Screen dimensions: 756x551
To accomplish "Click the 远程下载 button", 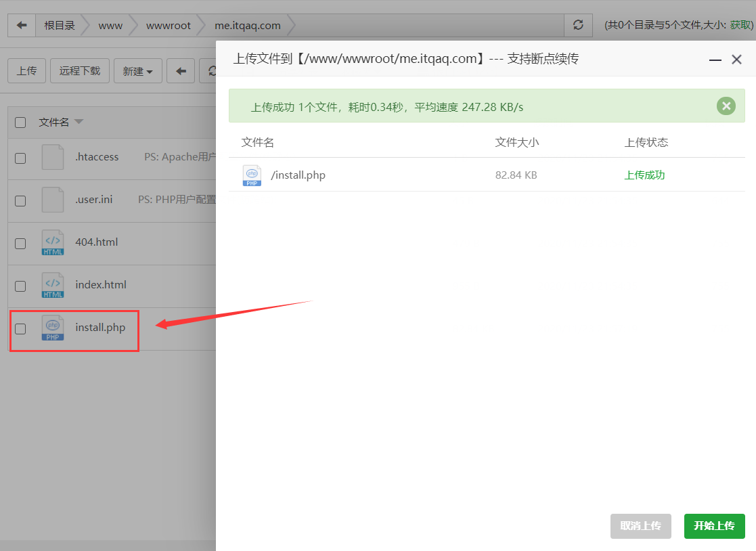I will (x=80, y=71).
